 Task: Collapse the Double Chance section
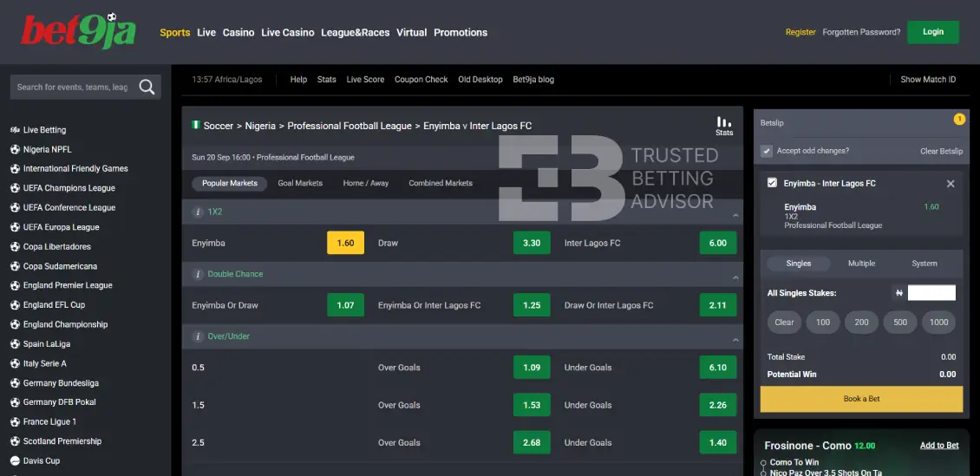tap(735, 278)
